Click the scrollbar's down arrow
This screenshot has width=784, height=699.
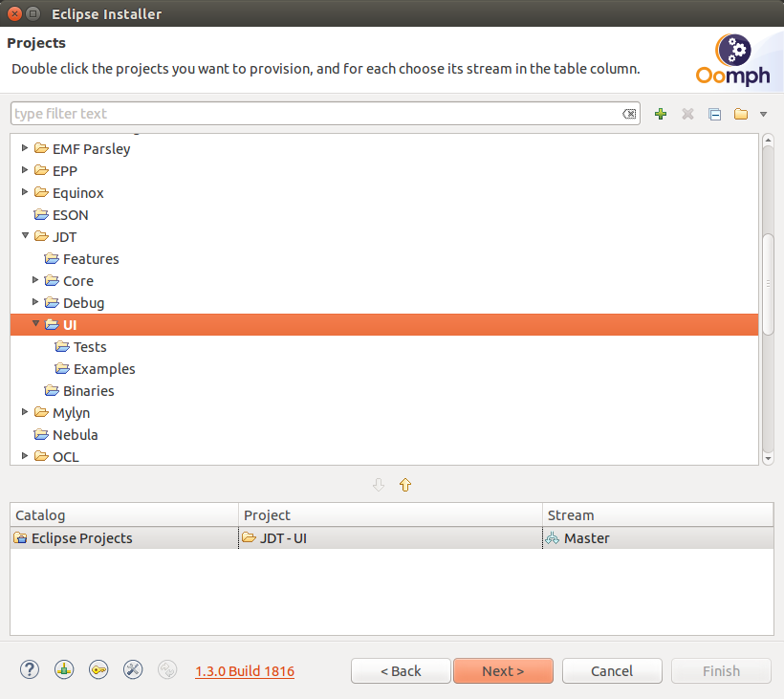(768, 458)
